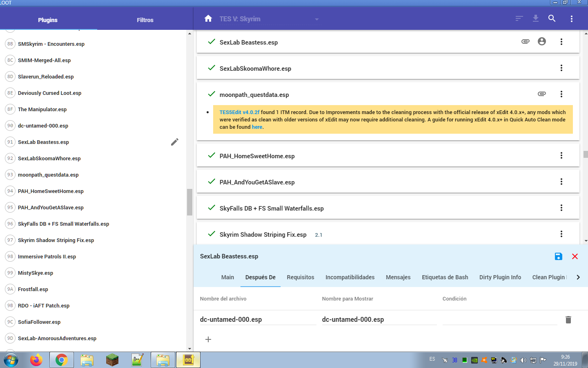
Task: Select RDO - iAFT Patch.esp in the sidebar
Action: pos(44,305)
